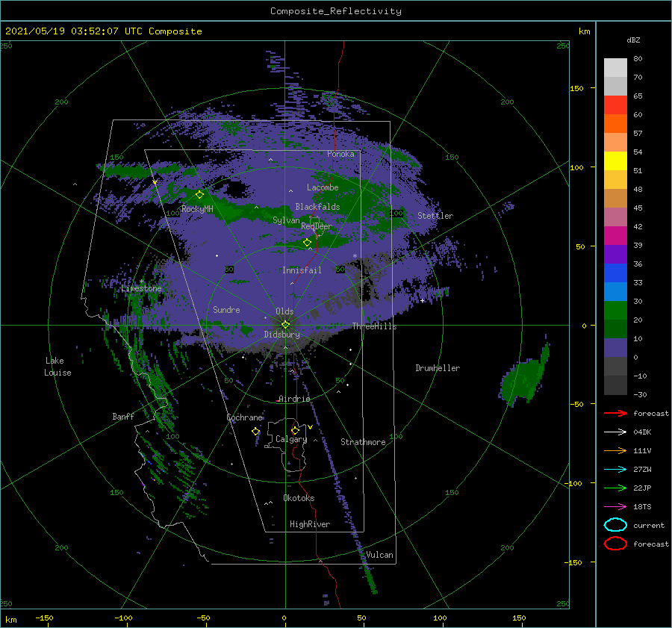Click the RockyMH label

pyautogui.click(x=197, y=209)
